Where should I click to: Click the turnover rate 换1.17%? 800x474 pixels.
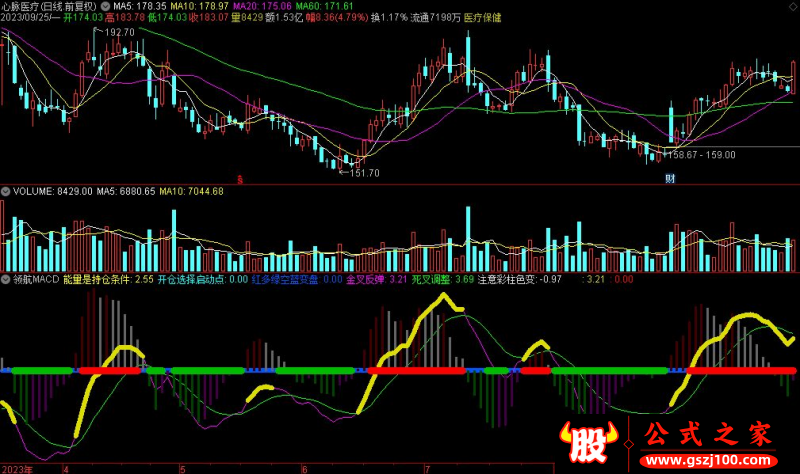[x=389, y=17]
